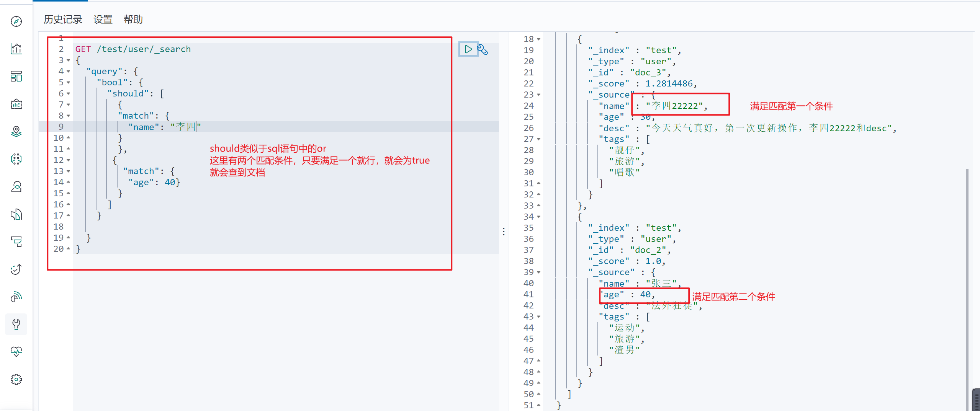This screenshot has height=411, width=980.
Task: Open the Metrics infrastructure sidebar icon
Action: click(16, 187)
